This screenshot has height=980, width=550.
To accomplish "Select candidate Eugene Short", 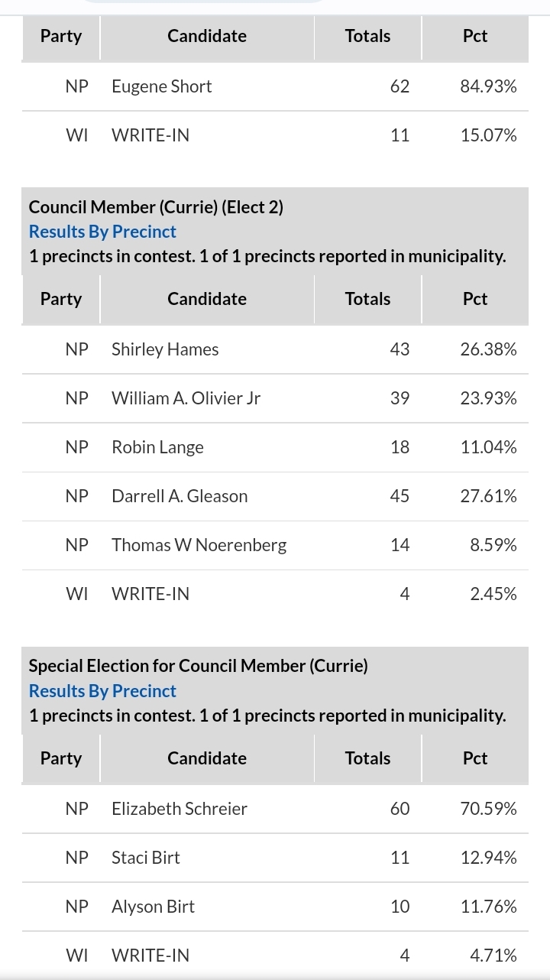I will coord(161,86).
